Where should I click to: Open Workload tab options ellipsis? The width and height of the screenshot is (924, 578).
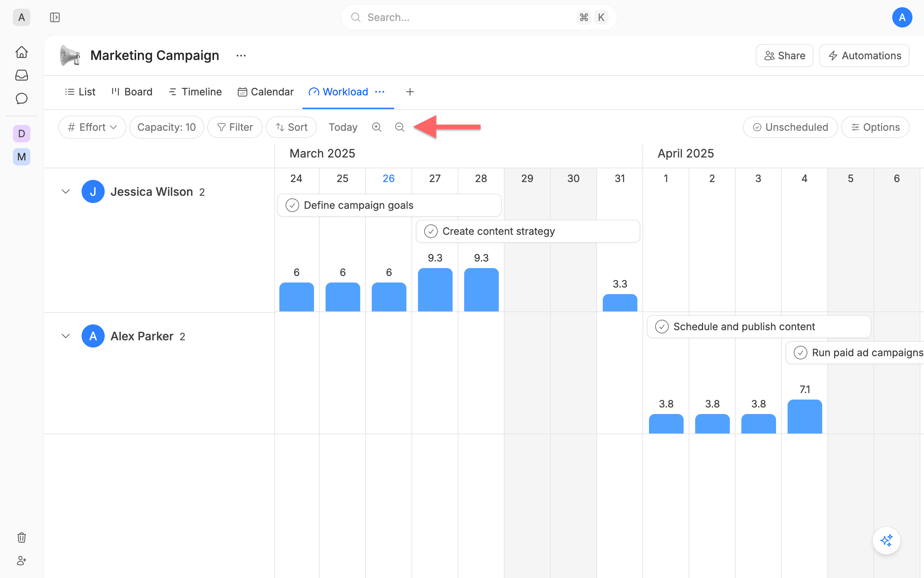click(380, 92)
